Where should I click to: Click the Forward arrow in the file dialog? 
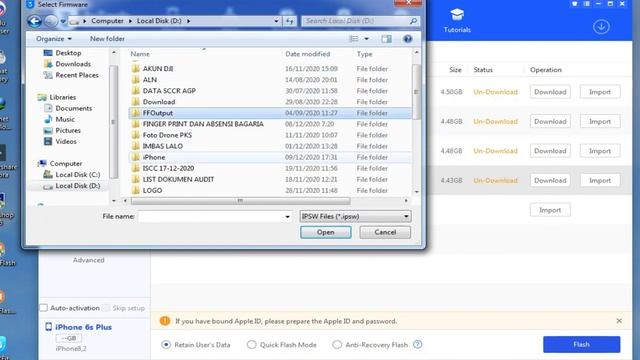[51, 21]
